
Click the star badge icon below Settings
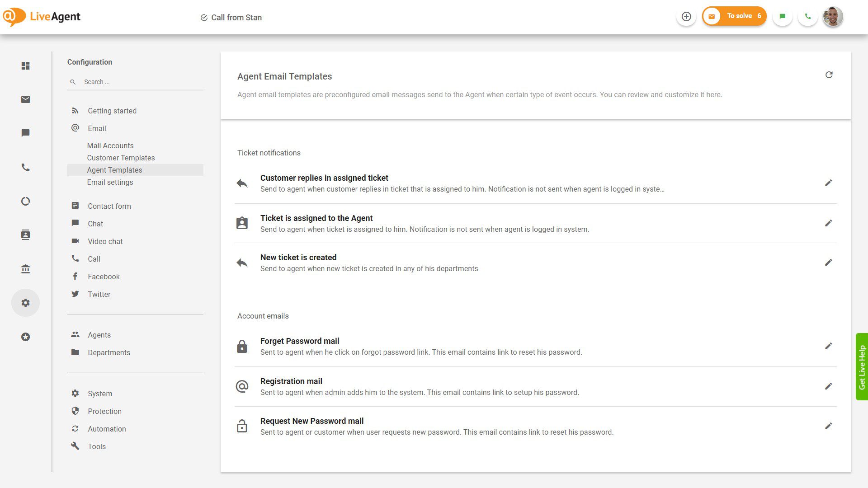[x=25, y=337]
